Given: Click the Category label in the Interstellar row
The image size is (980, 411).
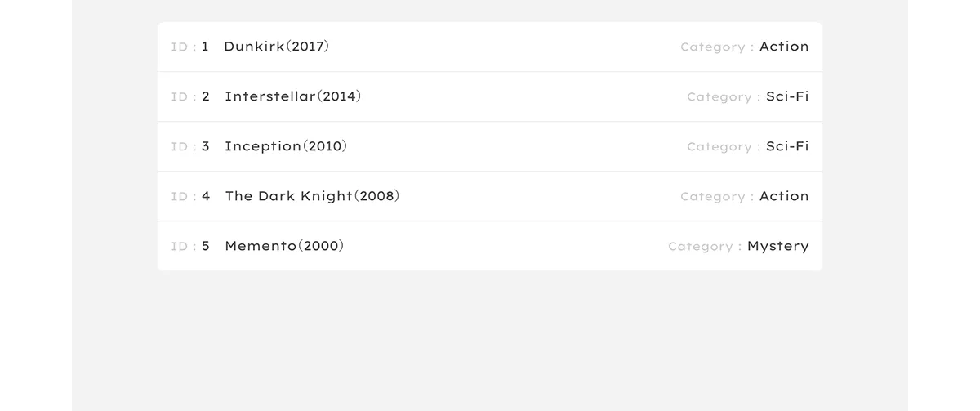Looking at the screenshot, I should click(x=719, y=97).
